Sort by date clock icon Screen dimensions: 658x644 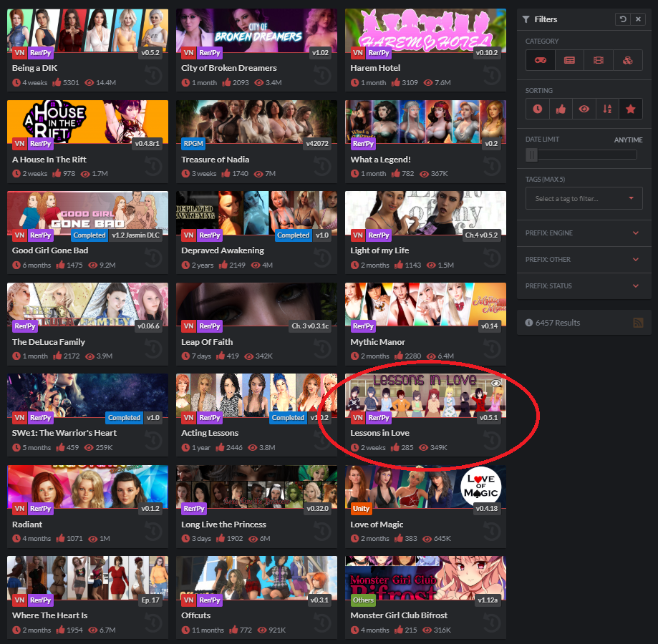pos(538,109)
